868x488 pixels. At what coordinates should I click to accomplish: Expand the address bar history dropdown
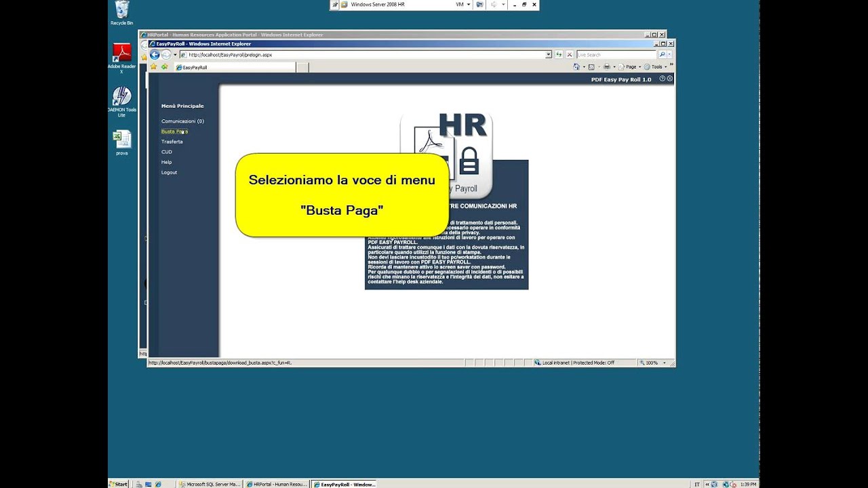pyautogui.click(x=549, y=54)
